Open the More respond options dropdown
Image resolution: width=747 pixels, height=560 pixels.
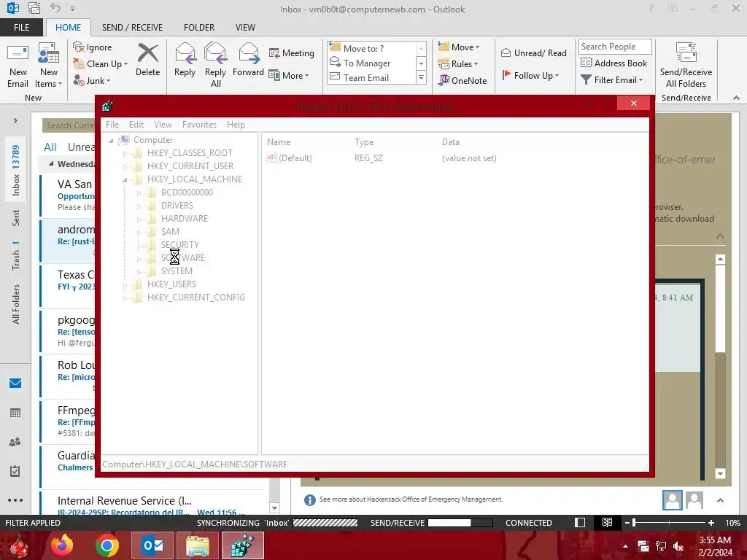click(289, 75)
